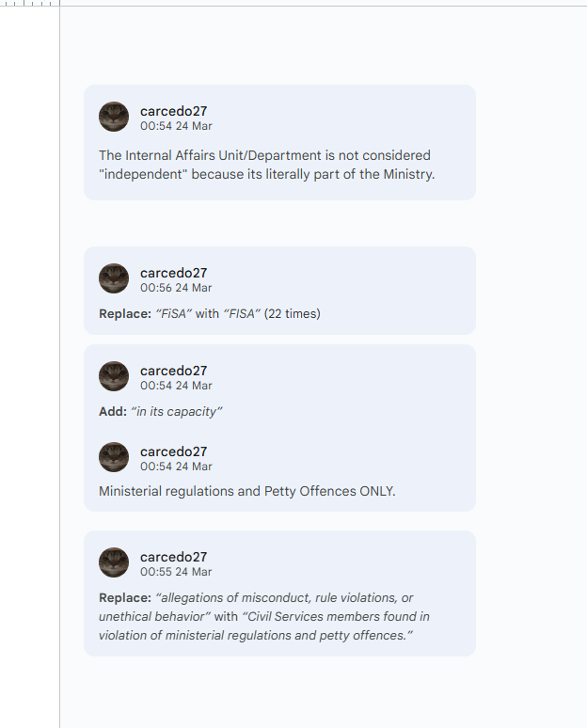Select the FiSA to FISA suggestion card
Screen dimensions: 587x728
point(279,291)
